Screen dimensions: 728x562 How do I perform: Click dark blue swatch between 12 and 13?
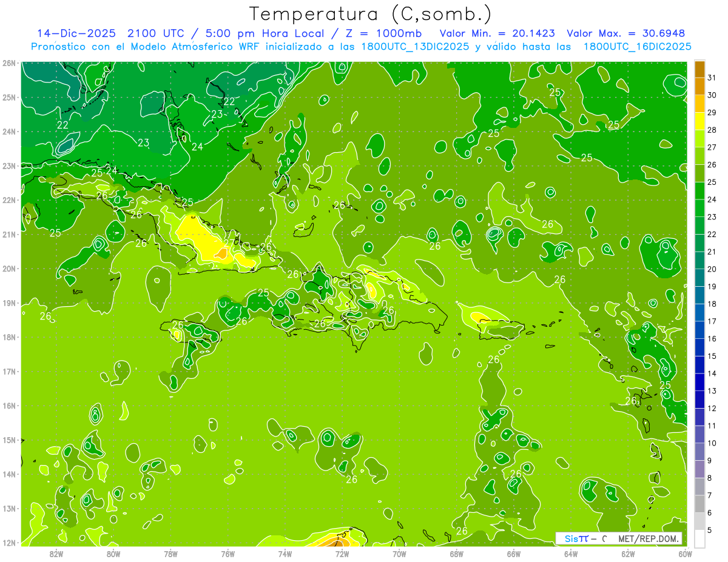(699, 400)
